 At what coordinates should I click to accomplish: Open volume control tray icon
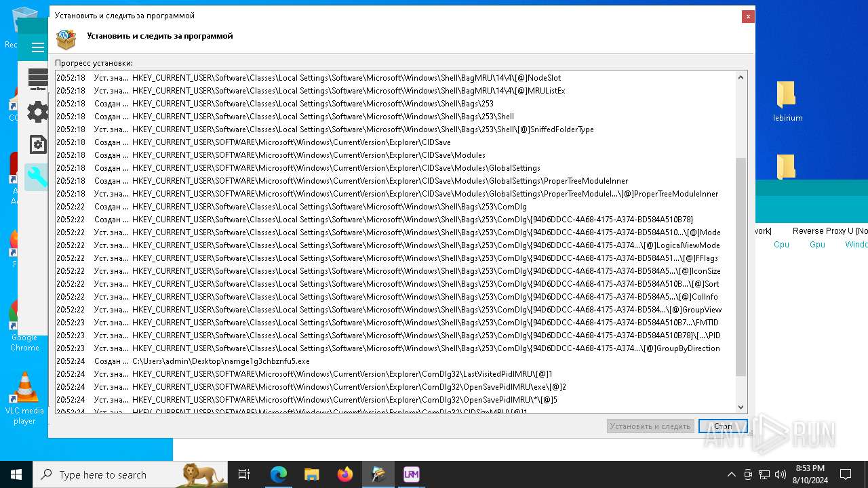pyautogui.click(x=781, y=474)
